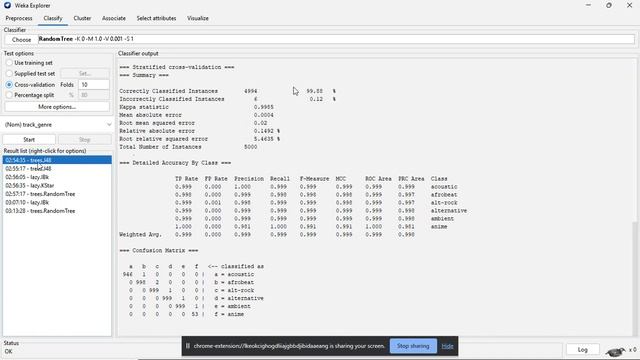640x360 pixels.
Task: Click the Choose classifier button
Action: click(x=21, y=40)
